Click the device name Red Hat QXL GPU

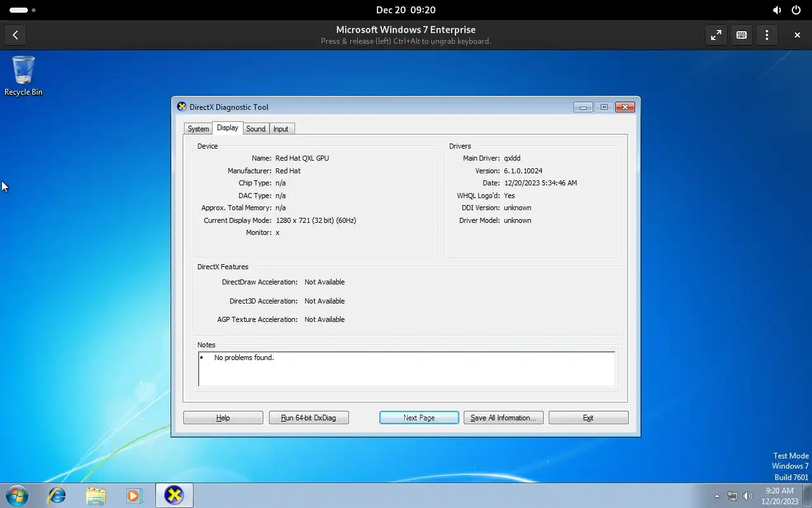click(x=302, y=158)
